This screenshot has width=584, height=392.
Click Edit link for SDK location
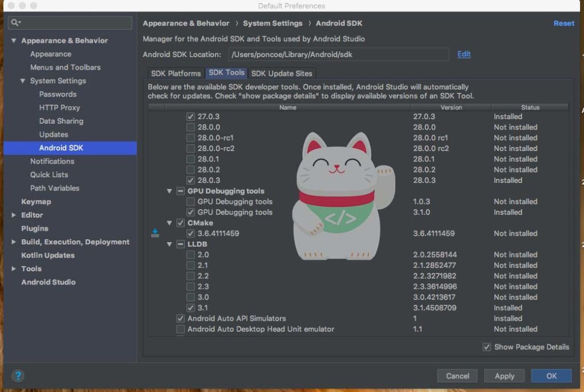point(464,54)
